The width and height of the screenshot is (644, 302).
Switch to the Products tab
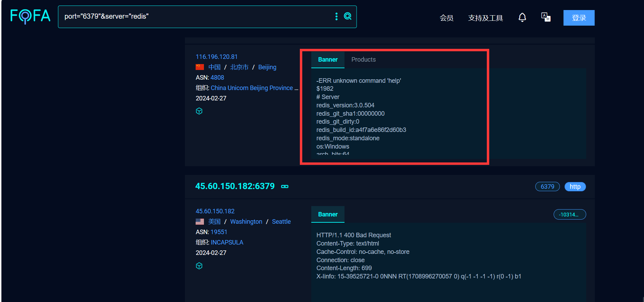(363, 60)
